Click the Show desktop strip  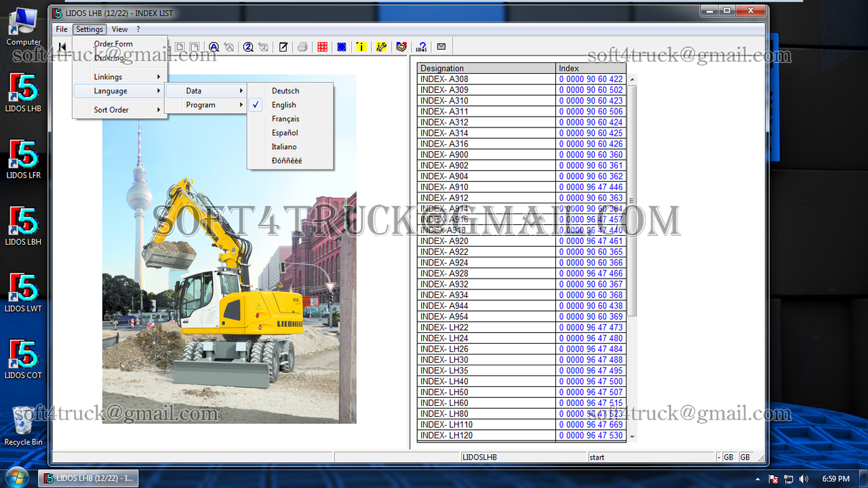[x=863, y=479]
